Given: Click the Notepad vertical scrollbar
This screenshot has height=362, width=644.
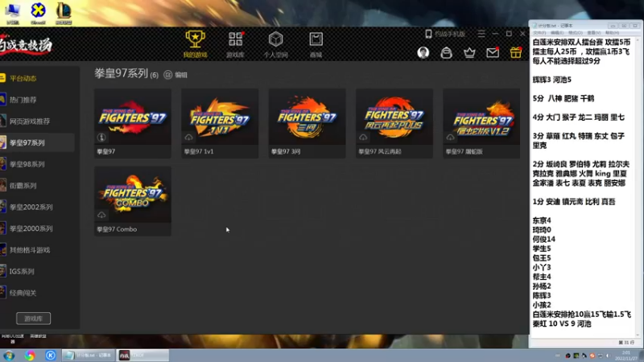Looking at the screenshot, I should [638, 187].
